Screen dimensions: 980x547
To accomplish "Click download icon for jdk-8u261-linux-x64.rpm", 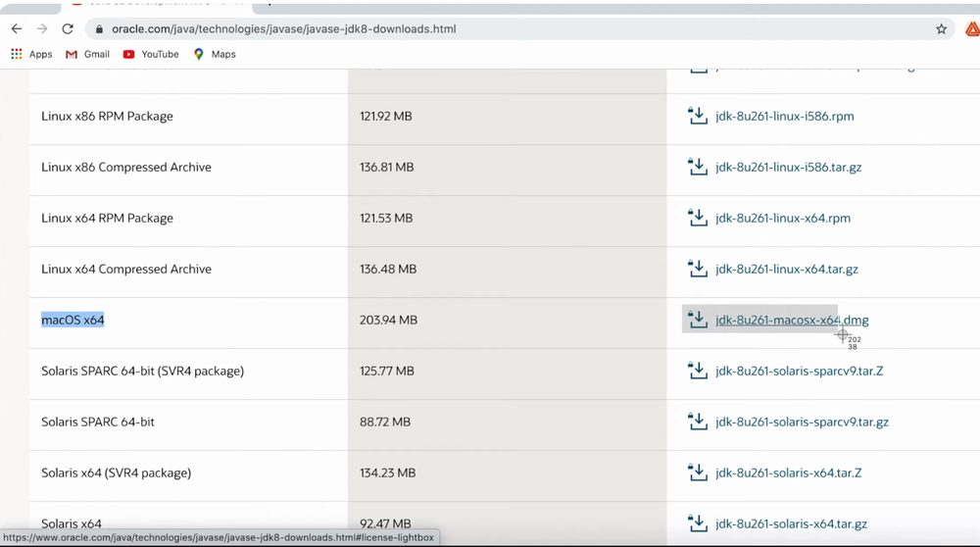I will pos(698,218).
